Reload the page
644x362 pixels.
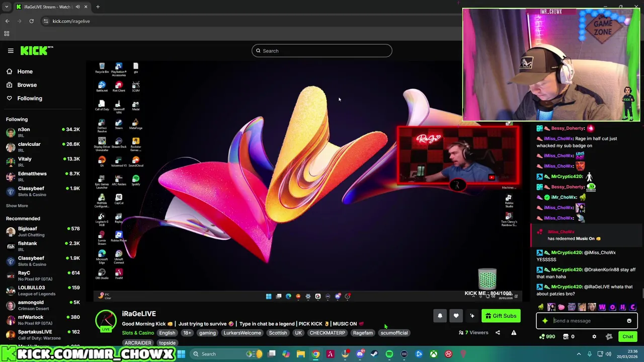[x=31, y=21]
